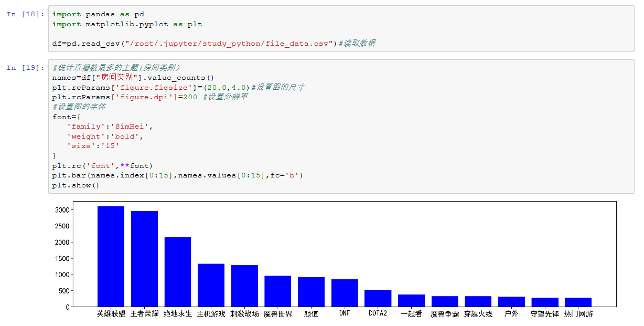Click the 'family':'SimHei' line
644x326 pixels.
tap(110, 127)
